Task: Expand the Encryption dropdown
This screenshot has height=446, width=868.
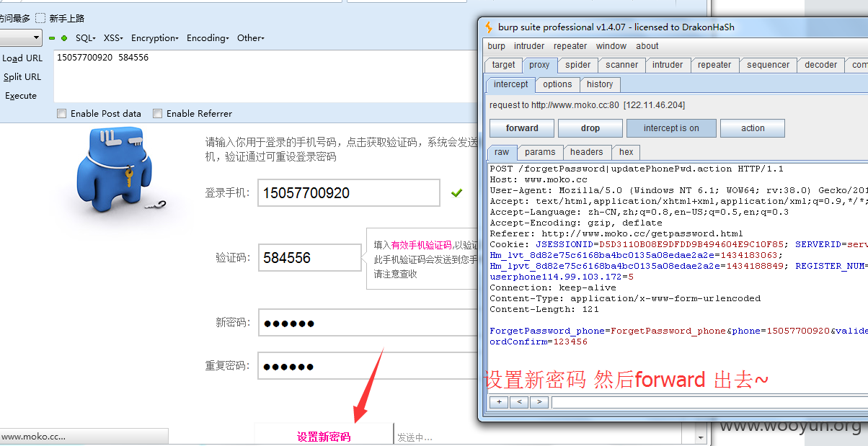Action: coord(155,38)
